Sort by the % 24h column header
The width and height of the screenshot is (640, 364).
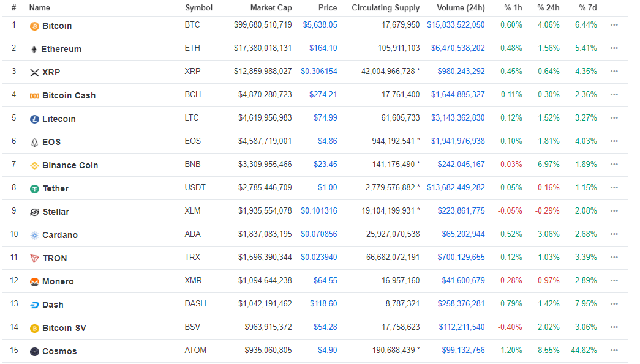click(548, 8)
